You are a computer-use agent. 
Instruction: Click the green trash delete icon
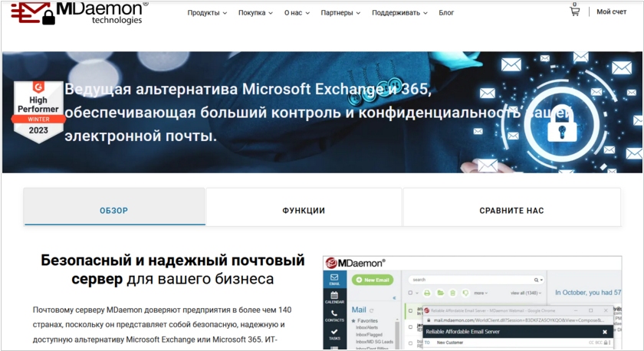coord(453,293)
